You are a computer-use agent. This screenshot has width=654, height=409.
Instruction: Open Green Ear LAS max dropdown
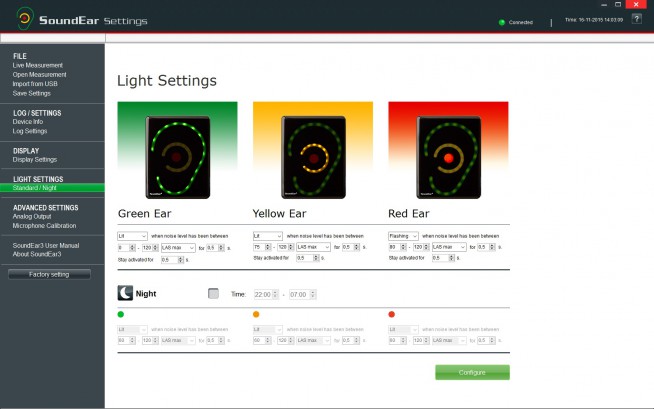179,248
